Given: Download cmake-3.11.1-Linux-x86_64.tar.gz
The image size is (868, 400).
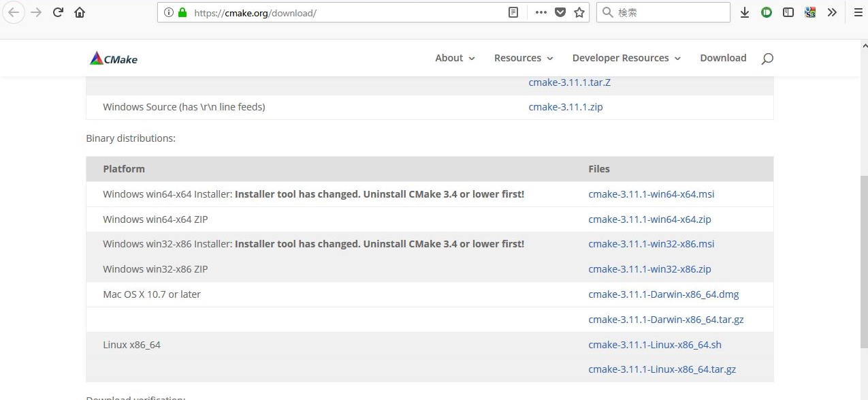Looking at the screenshot, I should pos(662,369).
